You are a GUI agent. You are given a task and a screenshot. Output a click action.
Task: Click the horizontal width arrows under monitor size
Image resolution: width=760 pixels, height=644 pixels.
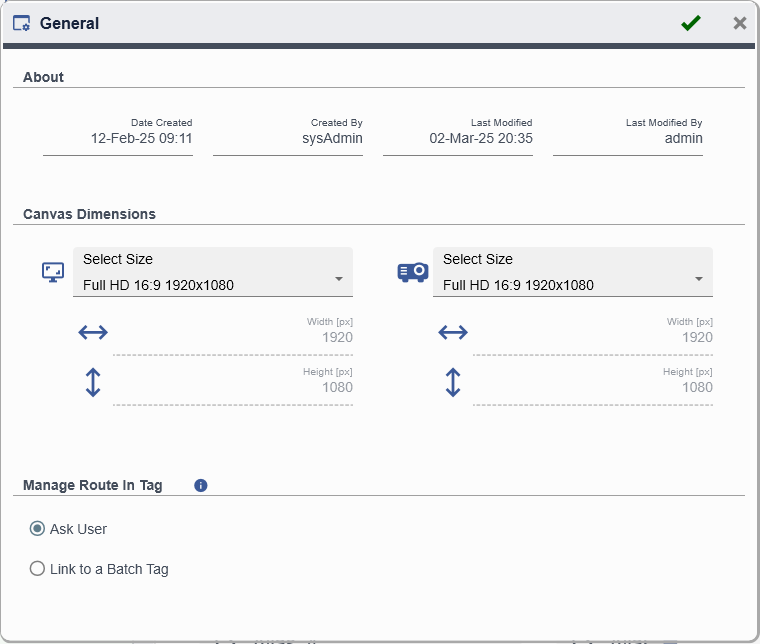point(93,333)
